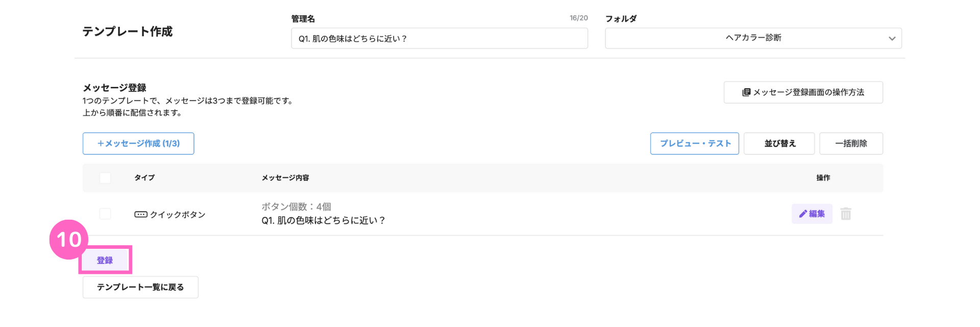Go back via テンプレート一覧に戻る

[x=140, y=287]
